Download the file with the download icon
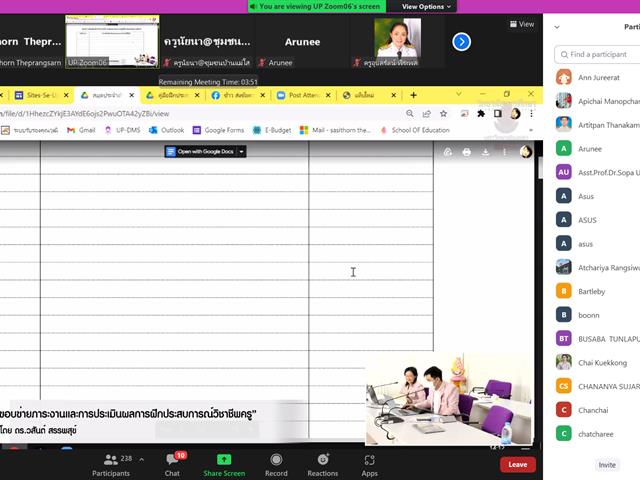Image resolution: width=640 pixels, height=480 pixels. (485, 152)
